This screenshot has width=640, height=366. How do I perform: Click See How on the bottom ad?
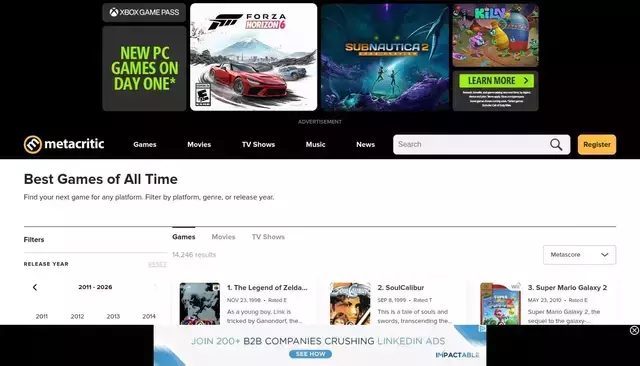coord(311,354)
